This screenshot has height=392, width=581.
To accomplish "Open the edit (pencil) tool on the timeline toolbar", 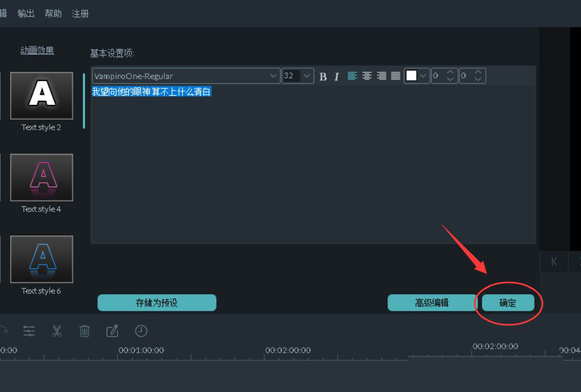I will 112,331.
